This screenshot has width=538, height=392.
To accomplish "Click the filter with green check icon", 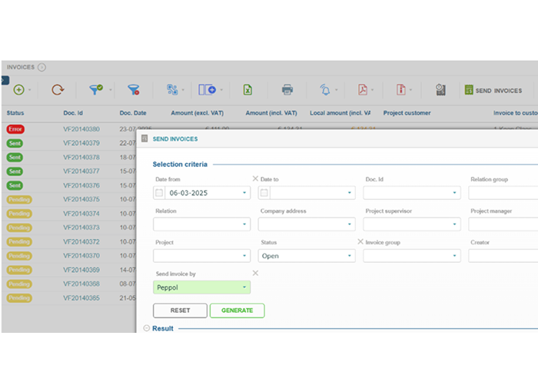I will (96, 90).
